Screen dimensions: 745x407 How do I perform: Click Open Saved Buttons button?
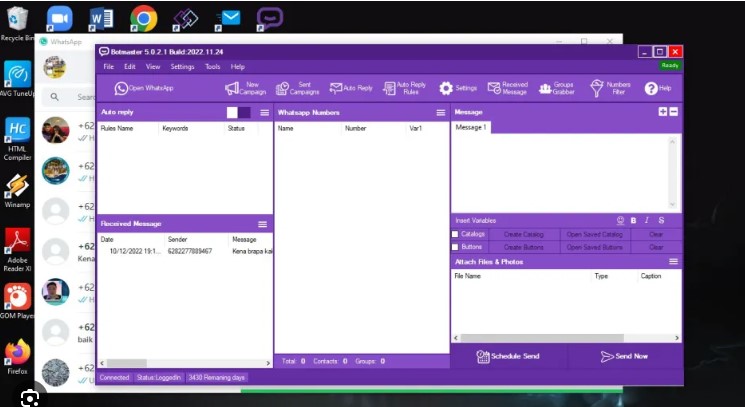(x=594, y=247)
